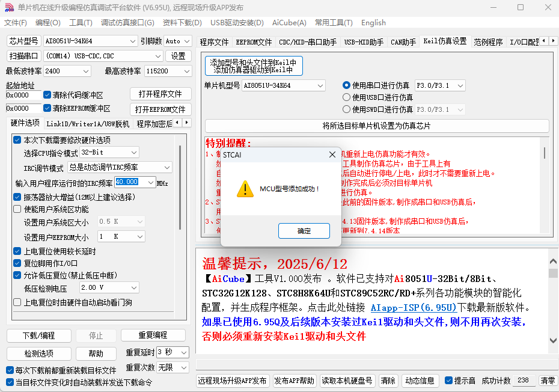Click the 打开程序文件 button
Image resolution: width=559 pixels, height=392 pixels.
click(x=160, y=94)
